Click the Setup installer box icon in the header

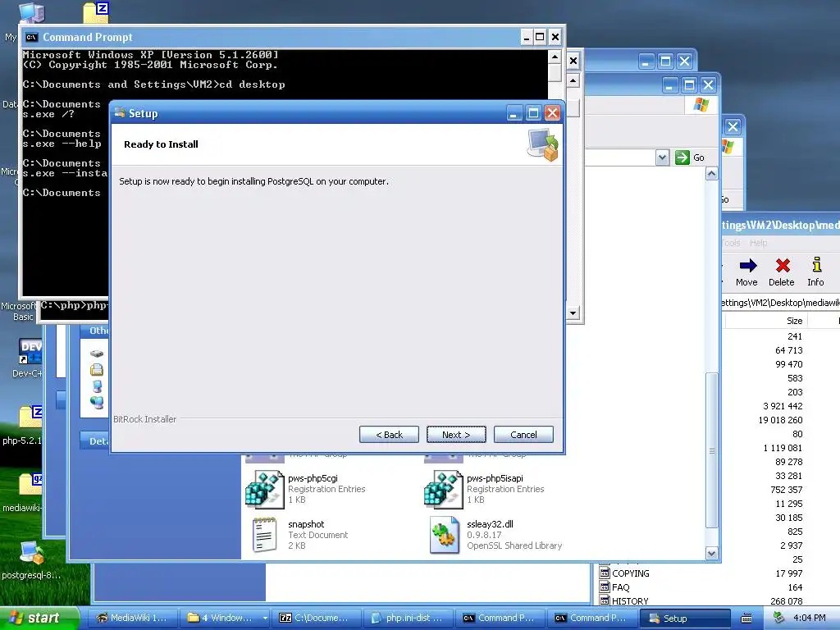(543, 144)
